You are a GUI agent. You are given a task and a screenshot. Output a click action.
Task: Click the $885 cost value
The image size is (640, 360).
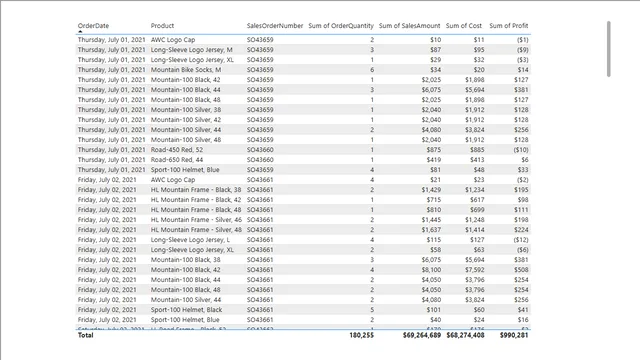pos(477,150)
